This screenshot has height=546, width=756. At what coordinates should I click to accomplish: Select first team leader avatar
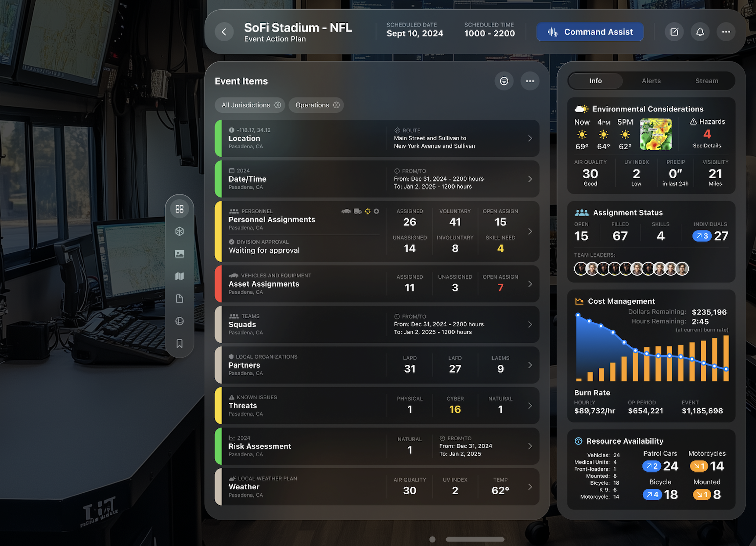580,269
